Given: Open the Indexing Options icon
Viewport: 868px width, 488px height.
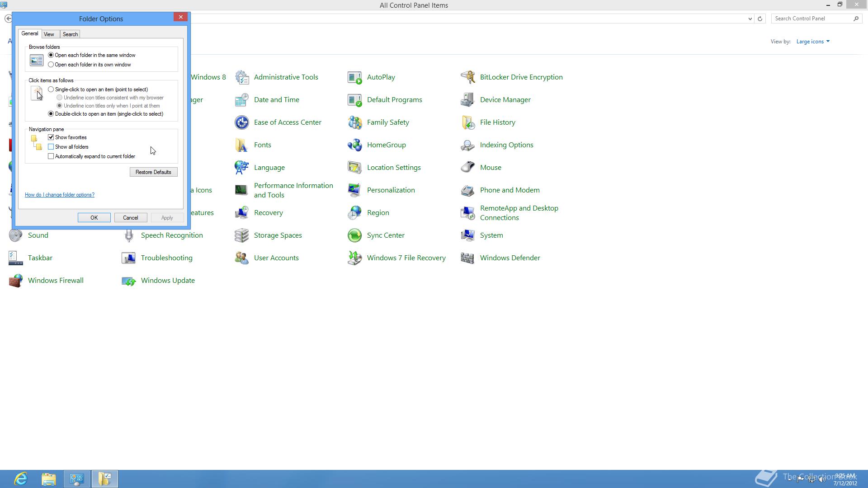Looking at the screenshot, I should pos(468,145).
